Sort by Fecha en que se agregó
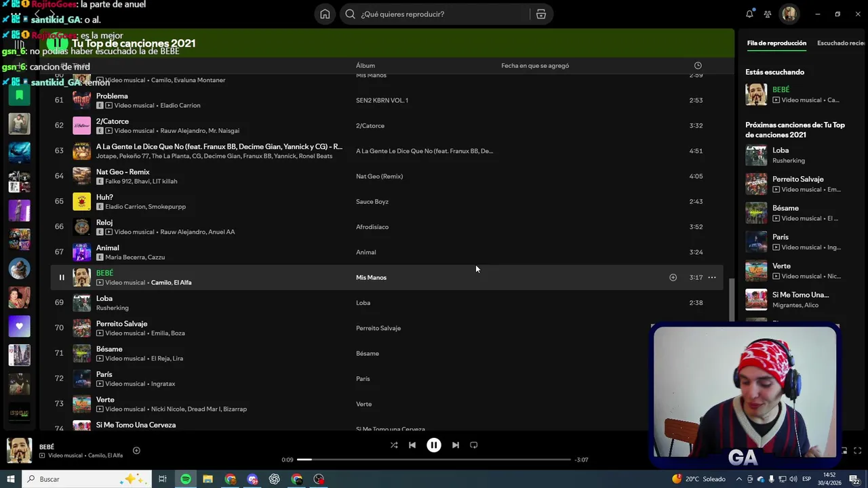Screen dimensions: 868x488 (x=535, y=66)
